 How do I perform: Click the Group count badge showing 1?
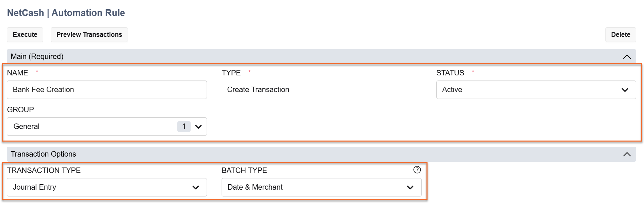(184, 127)
